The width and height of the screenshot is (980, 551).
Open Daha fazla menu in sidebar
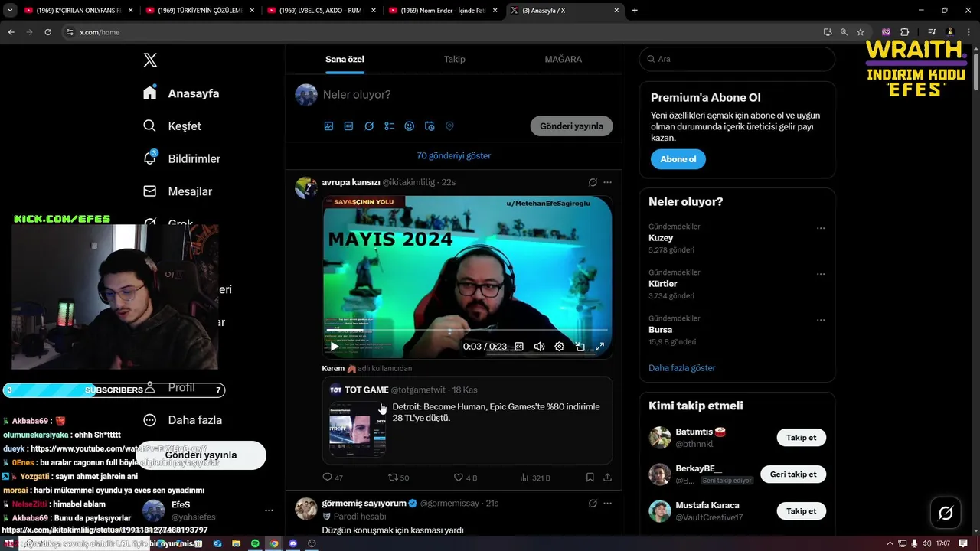click(x=183, y=420)
